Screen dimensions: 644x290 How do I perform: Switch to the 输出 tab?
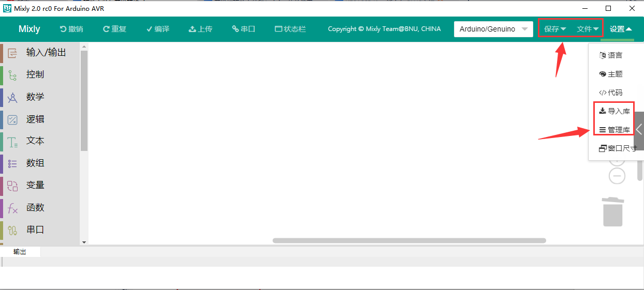20,252
